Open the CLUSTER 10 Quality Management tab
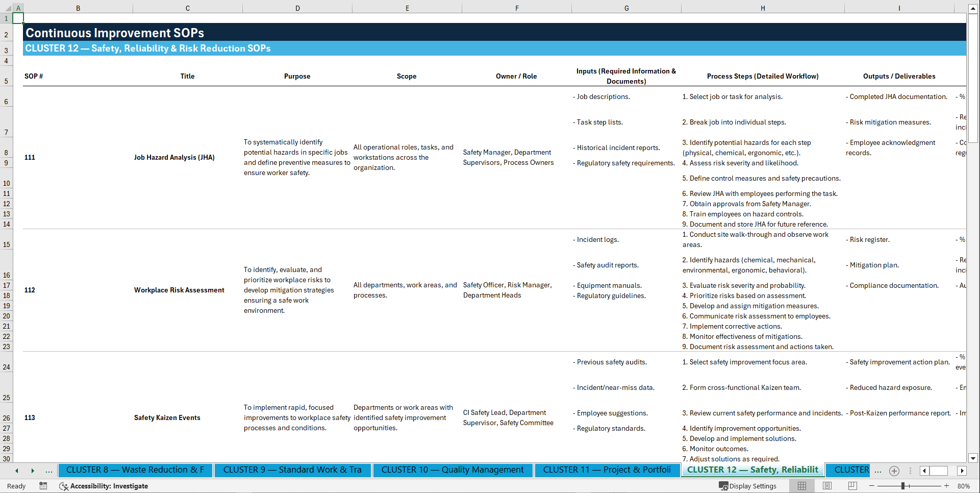The height and width of the screenshot is (493, 980). (453, 470)
